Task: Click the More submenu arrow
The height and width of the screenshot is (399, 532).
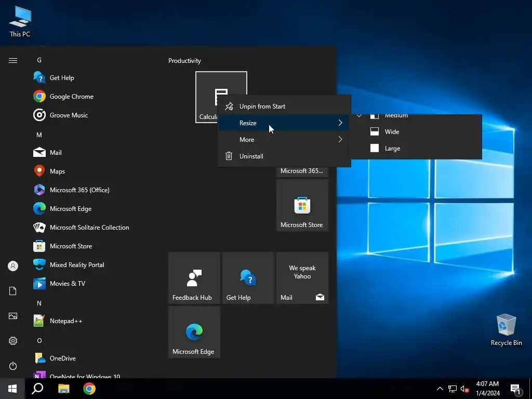Action: tap(340, 139)
